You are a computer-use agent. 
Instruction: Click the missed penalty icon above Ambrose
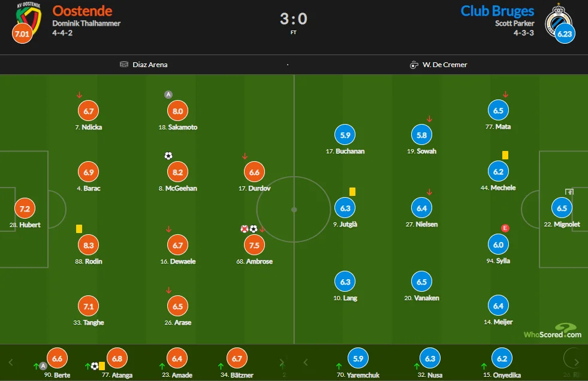[x=245, y=229]
